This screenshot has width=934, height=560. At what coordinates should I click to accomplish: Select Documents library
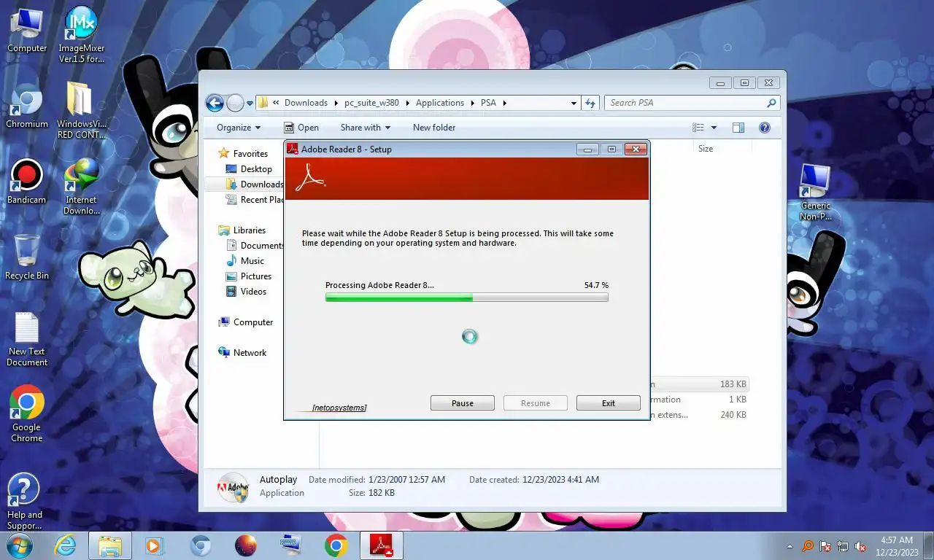coord(262,246)
